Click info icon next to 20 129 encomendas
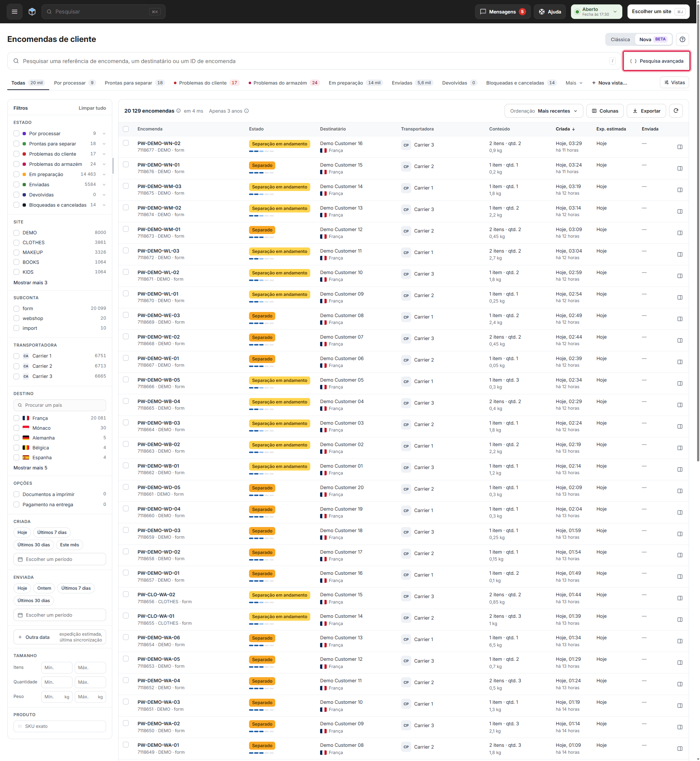This screenshot has width=700, height=761. [x=178, y=111]
